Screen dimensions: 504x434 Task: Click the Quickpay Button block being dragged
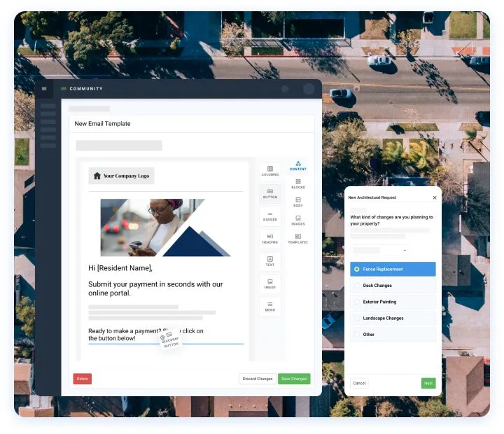tap(170, 339)
